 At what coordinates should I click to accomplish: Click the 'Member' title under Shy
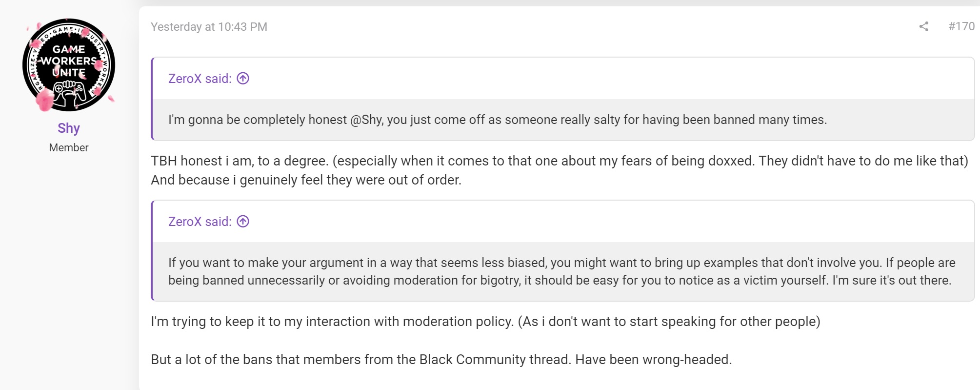(69, 147)
